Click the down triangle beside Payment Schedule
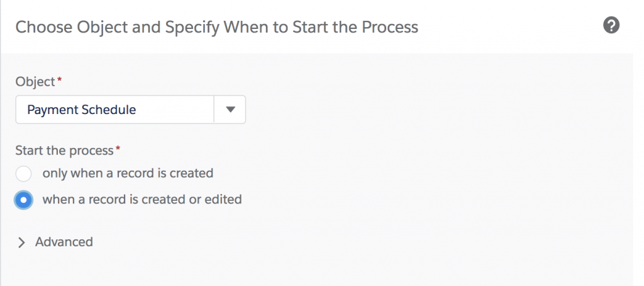This screenshot has height=286, width=644. [x=230, y=110]
